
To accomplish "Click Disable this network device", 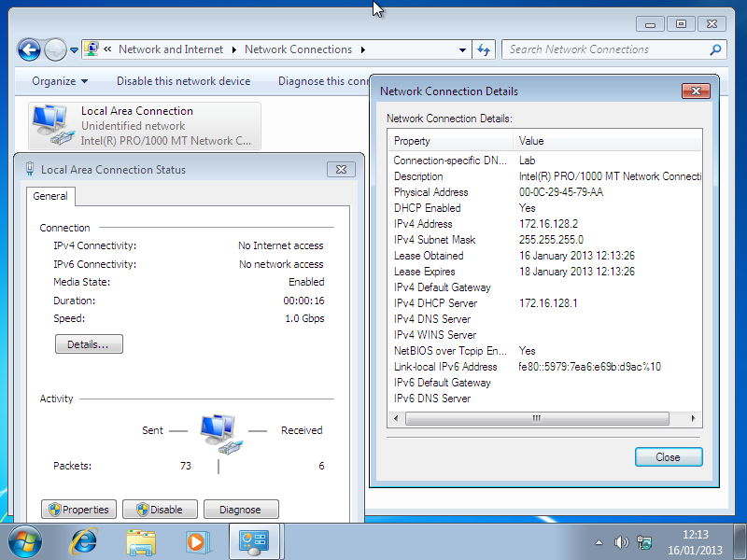I will [x=183, y=81].
